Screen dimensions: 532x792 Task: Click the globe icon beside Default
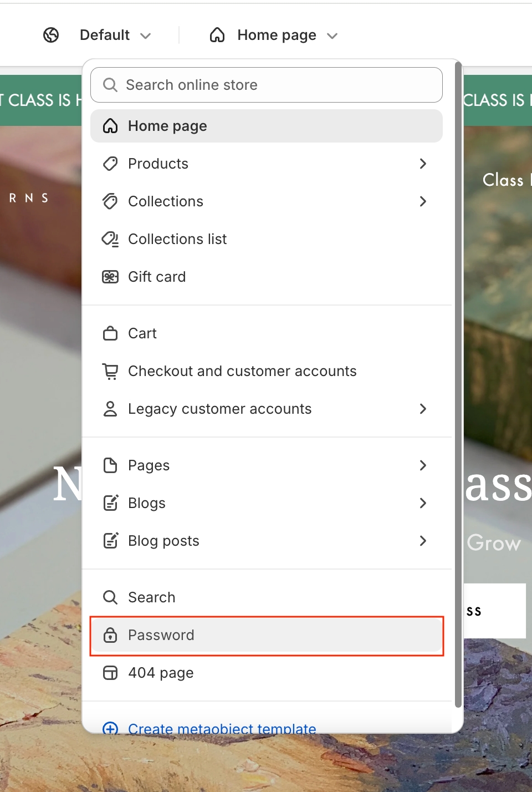tap(51, 35)
